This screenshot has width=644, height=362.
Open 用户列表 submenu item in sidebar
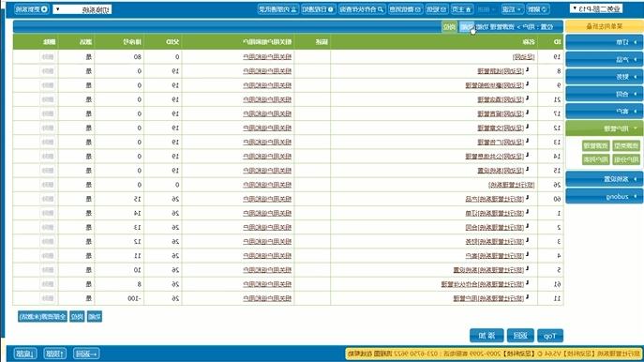coord(595,159)
